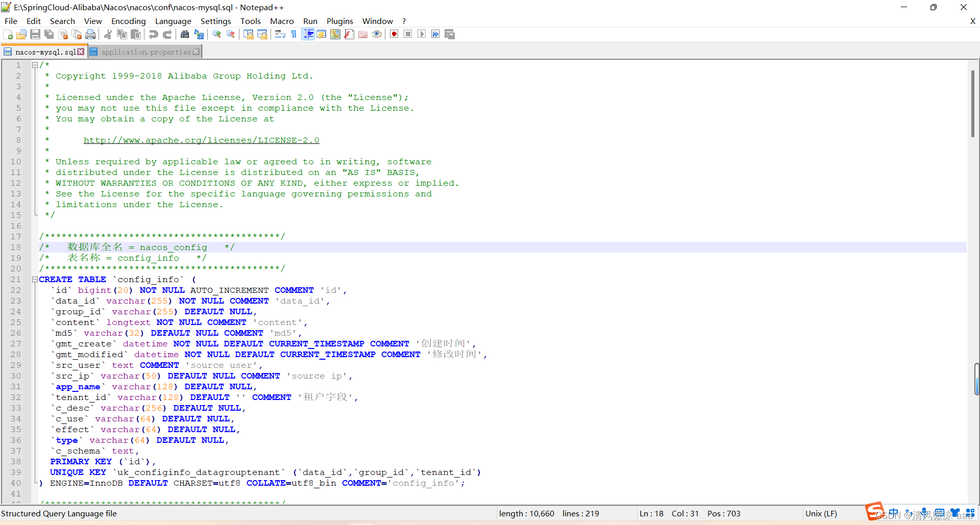Click the Playback macro toolbar icon
980x525 pixels.
(422, 34)
